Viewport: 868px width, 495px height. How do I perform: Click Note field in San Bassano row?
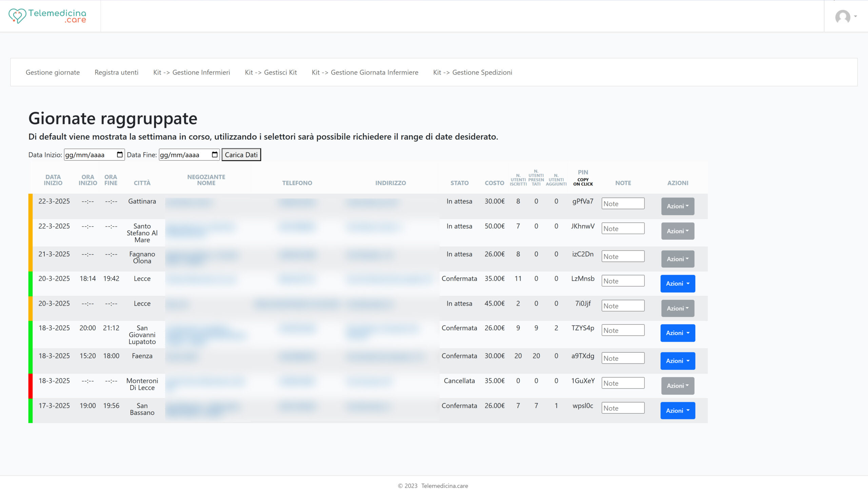(x=623, y=408)
